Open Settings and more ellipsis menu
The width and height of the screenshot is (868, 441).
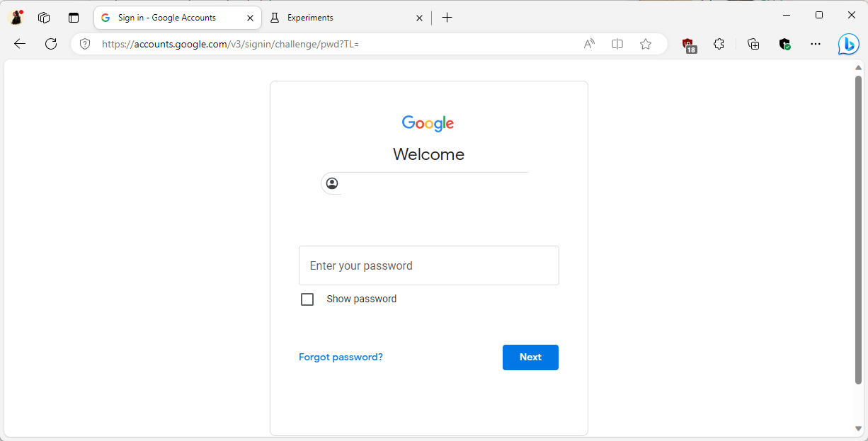click(816, 44)
